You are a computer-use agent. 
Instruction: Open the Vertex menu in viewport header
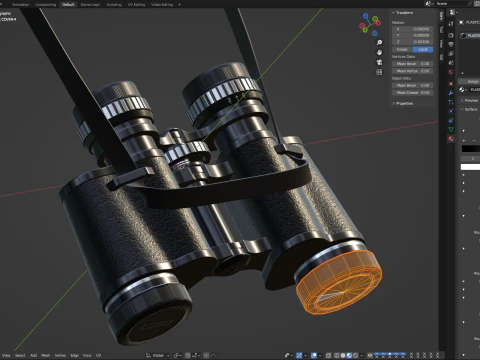[60, 356]
